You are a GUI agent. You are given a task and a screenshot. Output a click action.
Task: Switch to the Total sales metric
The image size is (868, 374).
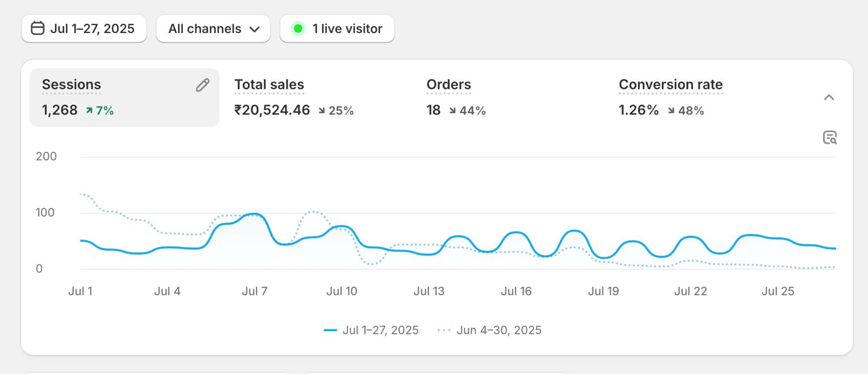coord(269,85)
